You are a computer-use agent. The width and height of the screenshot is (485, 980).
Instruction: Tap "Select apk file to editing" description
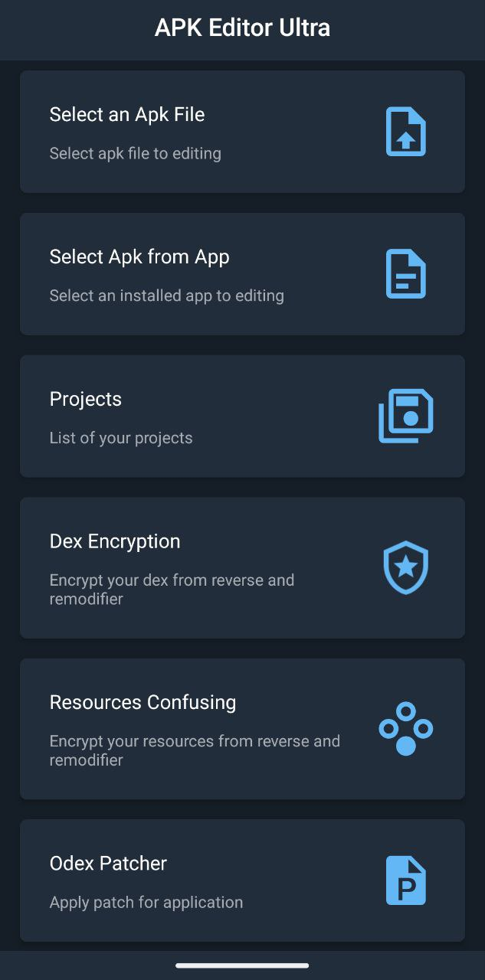[136, 153]
